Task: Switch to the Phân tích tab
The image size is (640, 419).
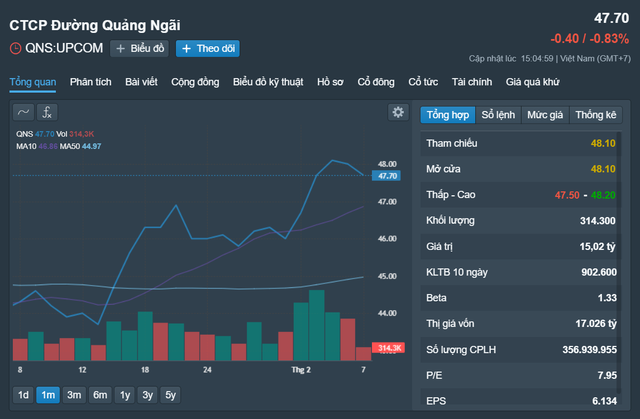Action: (x=91, y=81)
